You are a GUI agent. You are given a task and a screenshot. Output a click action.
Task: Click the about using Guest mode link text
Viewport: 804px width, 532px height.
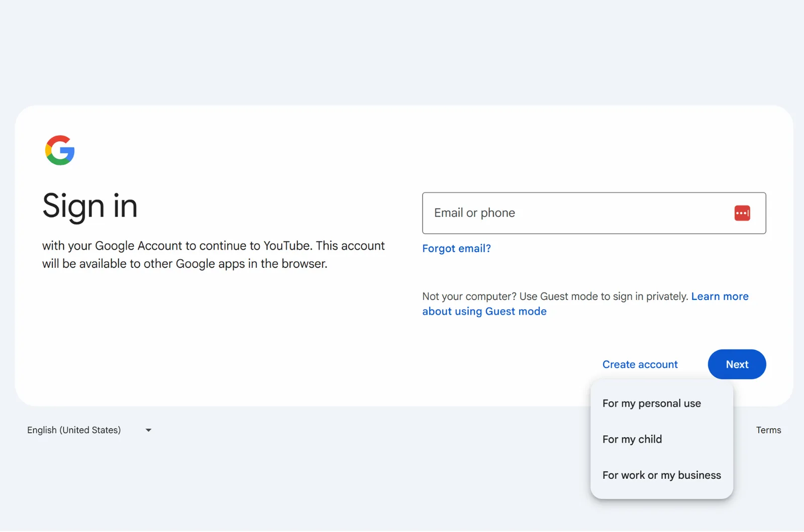point(484,311)
